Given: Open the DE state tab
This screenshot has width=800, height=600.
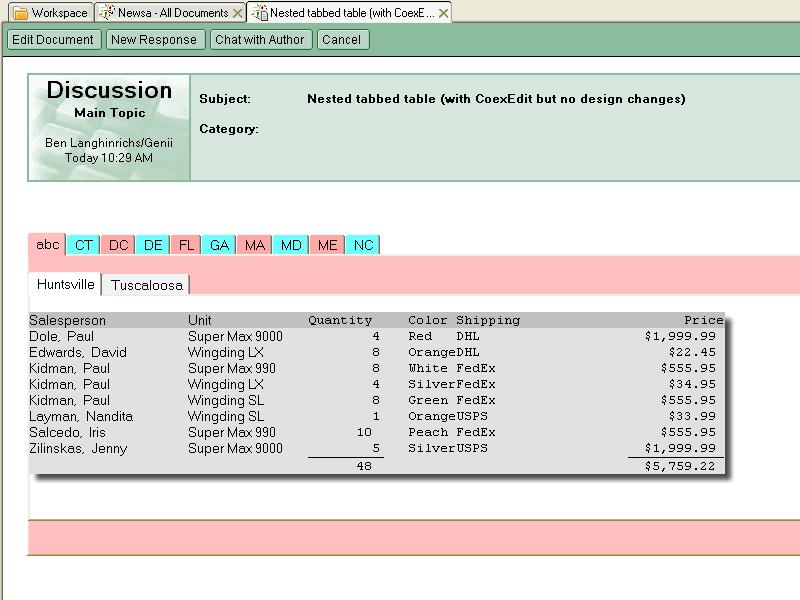Looking at the screenshot, I should point(152,245).
